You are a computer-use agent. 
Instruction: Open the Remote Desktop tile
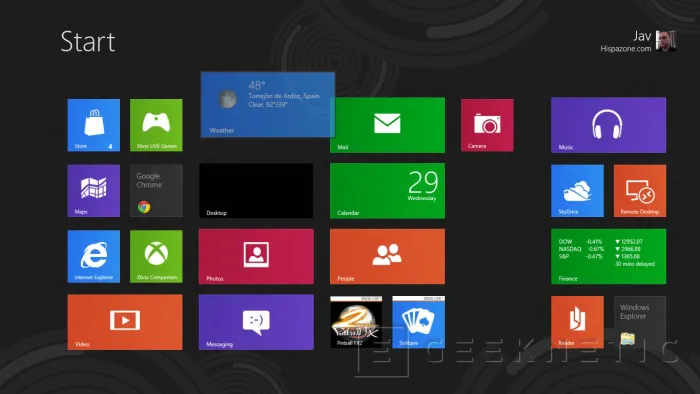pyautogui.click(x=640, y=191)
